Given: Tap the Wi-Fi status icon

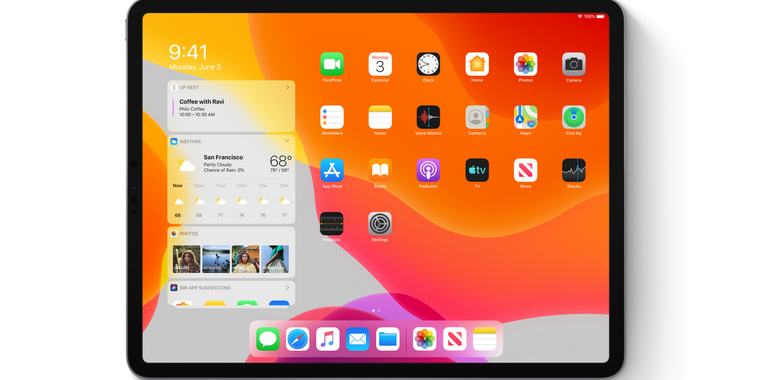Looking at the screenshot, I should (x=580, y=16).
